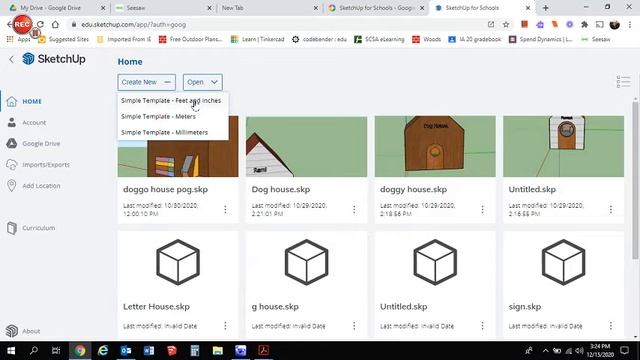This screenshot has height=360, width=640.
Task: Open options menu for doggo house pog.skp
Action: point(225,209)
